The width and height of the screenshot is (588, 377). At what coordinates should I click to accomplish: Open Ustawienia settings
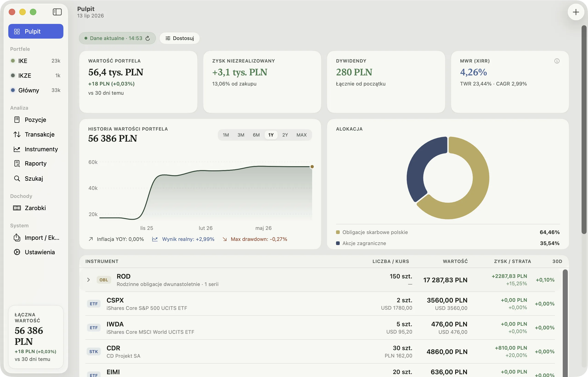coord(36,252)
